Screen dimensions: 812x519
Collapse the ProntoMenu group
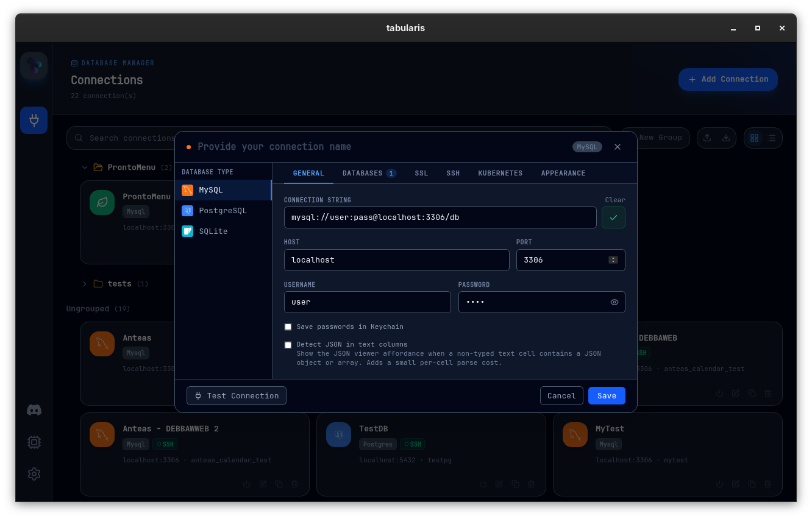pyautogui.click(x=85, y=168)
